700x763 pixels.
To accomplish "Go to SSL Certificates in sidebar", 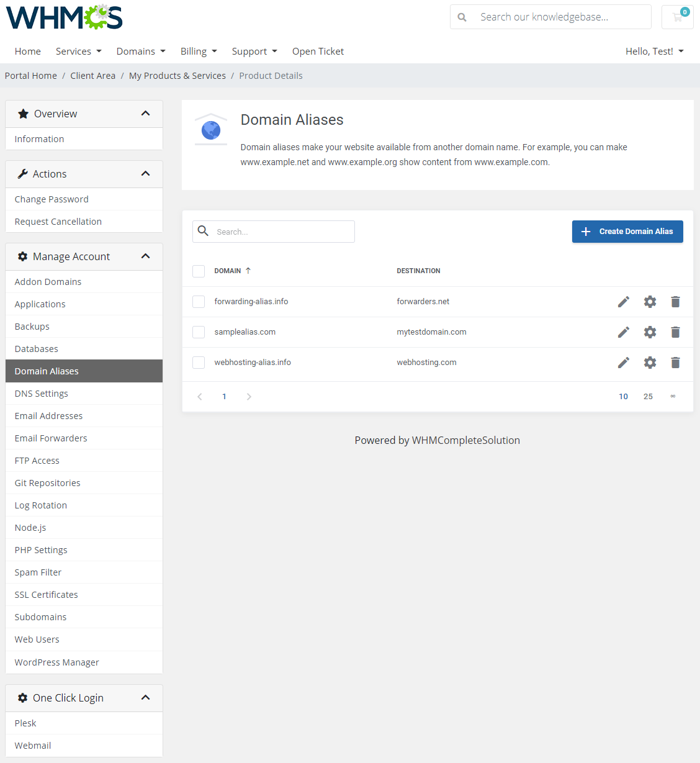I will click(x=47, y=595).
